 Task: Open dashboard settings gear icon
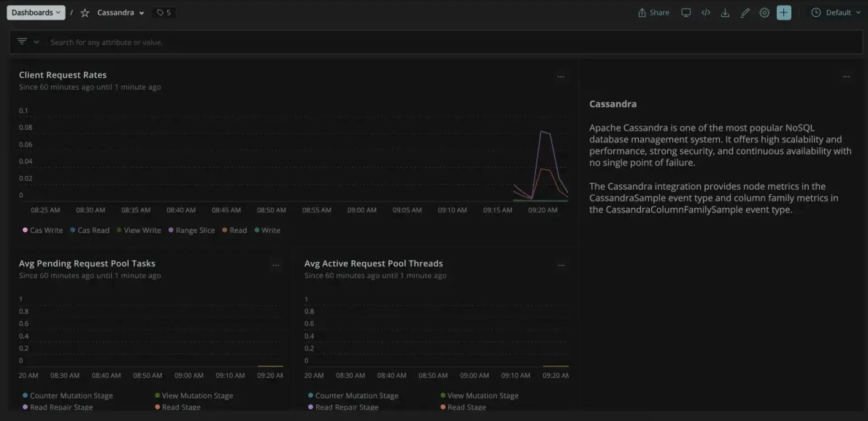(764, 13)
